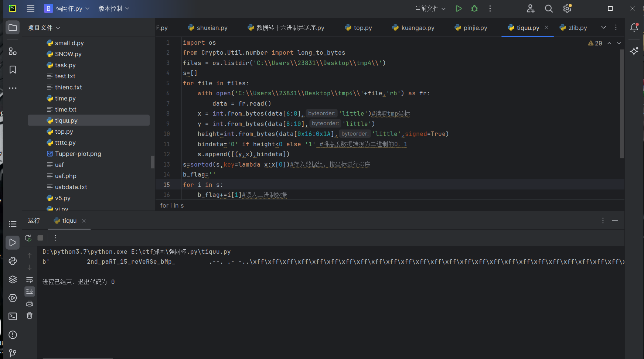
Task: Switch to the pinjie.py tab
Action: [471, 28]
